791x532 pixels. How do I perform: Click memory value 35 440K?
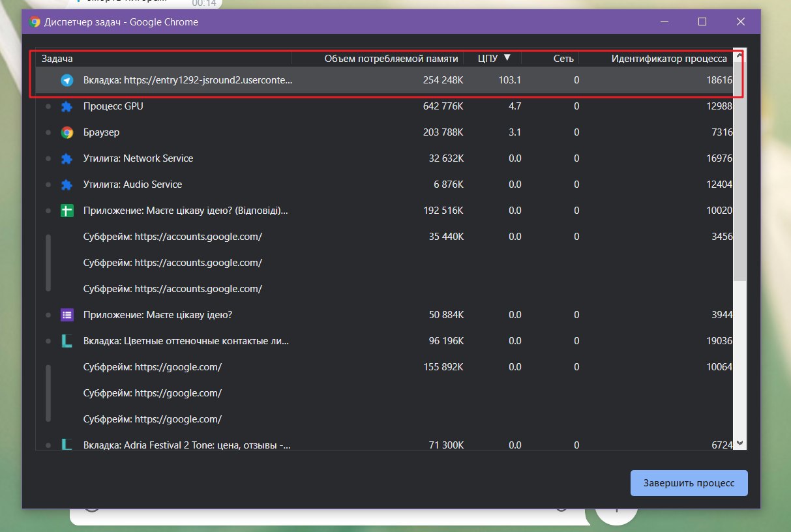point(445,237)
